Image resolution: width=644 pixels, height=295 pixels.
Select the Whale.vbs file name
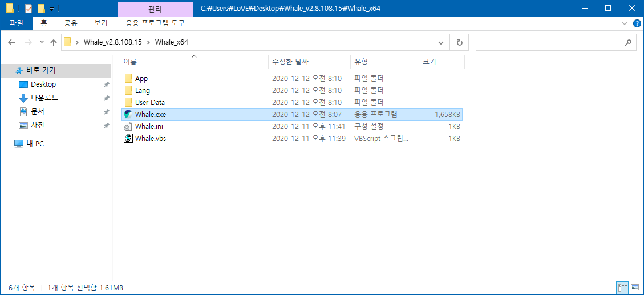tap(151, 139)
